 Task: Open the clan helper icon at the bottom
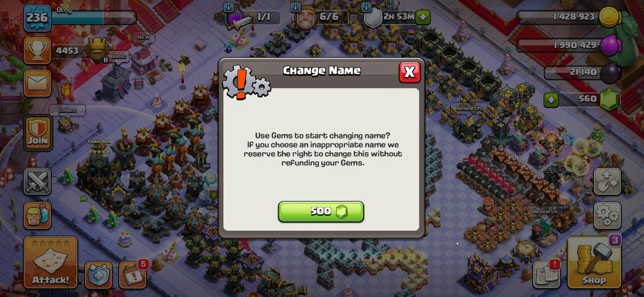pyautogui.click(x=98, y=274)
